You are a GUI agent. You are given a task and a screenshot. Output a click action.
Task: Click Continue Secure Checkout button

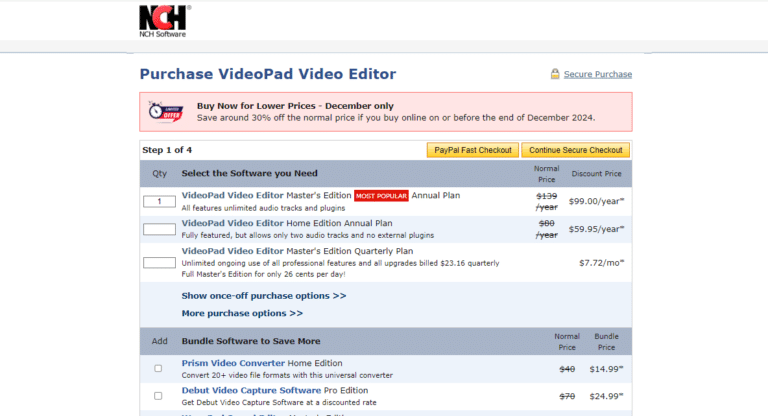pos(576,150)
